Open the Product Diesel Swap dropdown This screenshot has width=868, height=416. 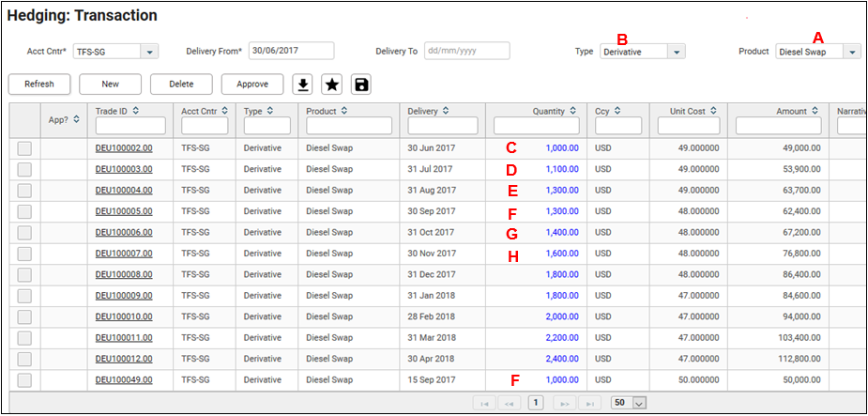pos(852,52)
